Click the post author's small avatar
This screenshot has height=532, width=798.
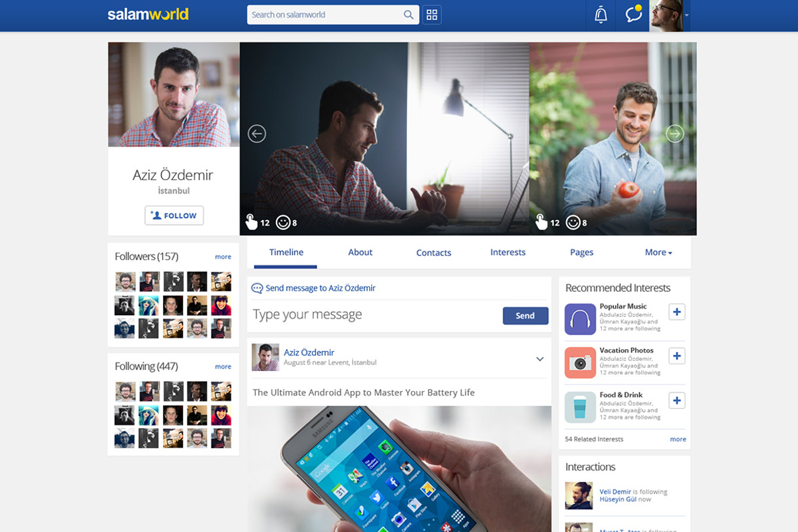pyautogui.click(x=265, y=357)
